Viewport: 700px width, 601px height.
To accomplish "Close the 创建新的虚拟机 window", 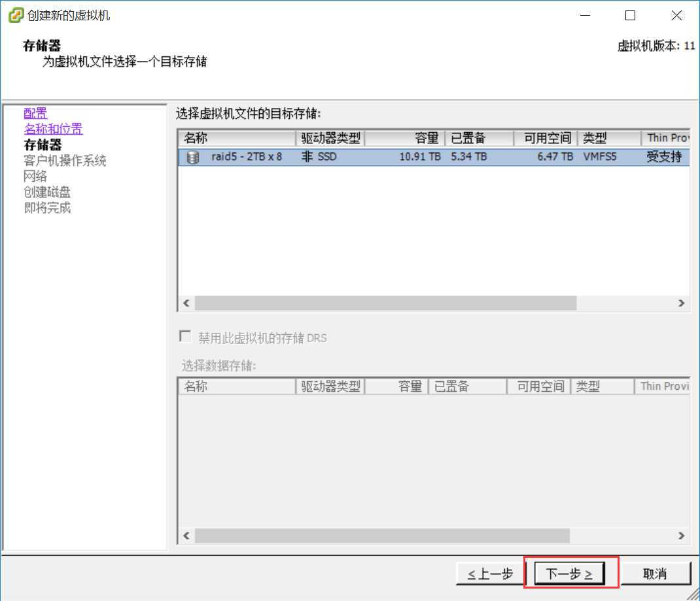I will [676, 15].
